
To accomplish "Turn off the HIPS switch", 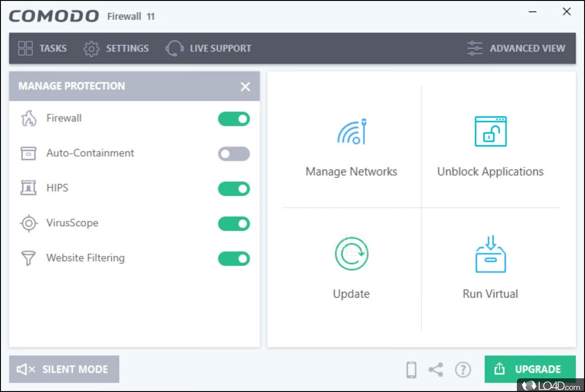I will click(x=234, y=189).
